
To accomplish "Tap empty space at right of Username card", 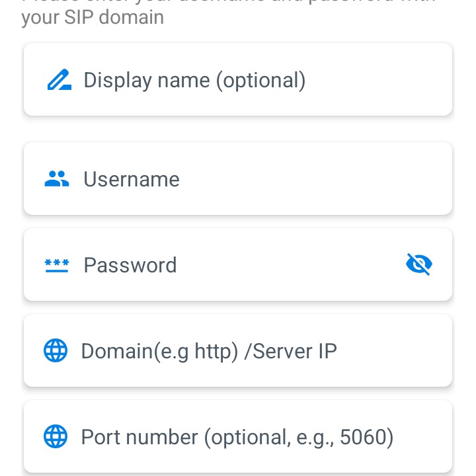I will tap(334, 178).
